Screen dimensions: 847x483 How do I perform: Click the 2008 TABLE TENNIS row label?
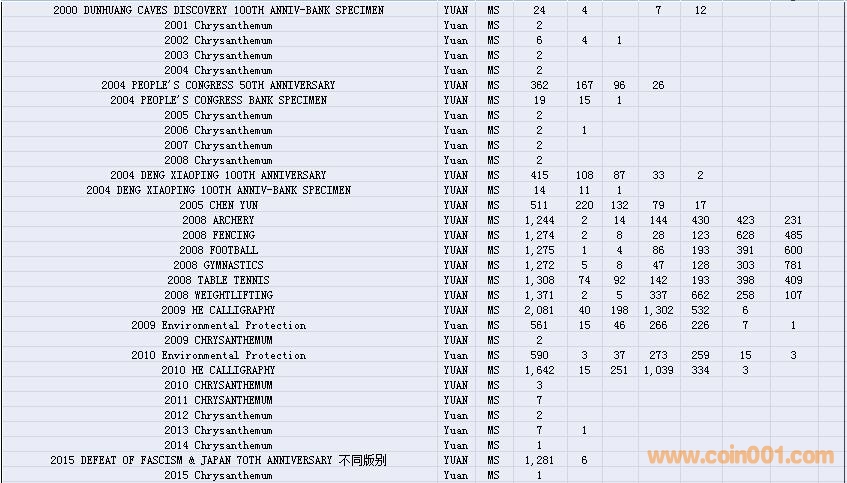tap(218, 280)
